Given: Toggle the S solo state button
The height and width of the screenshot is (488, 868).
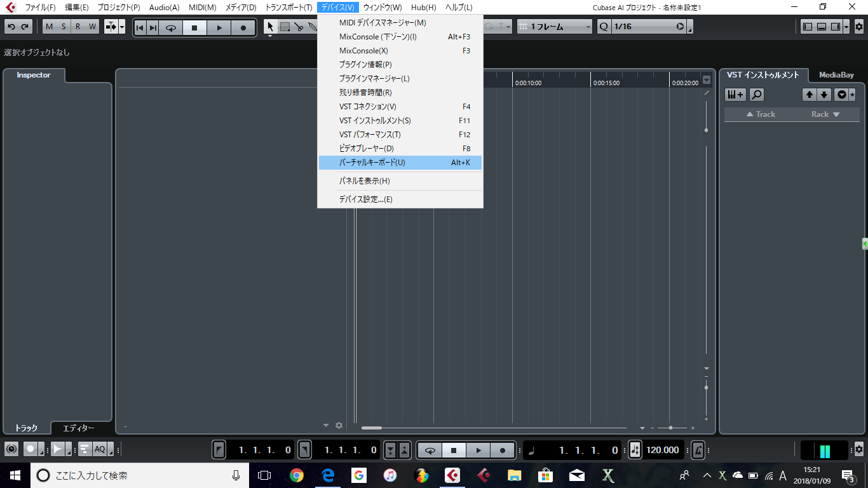Looking at the screenshot, I should pyautogui.click(x=64, y=27).
